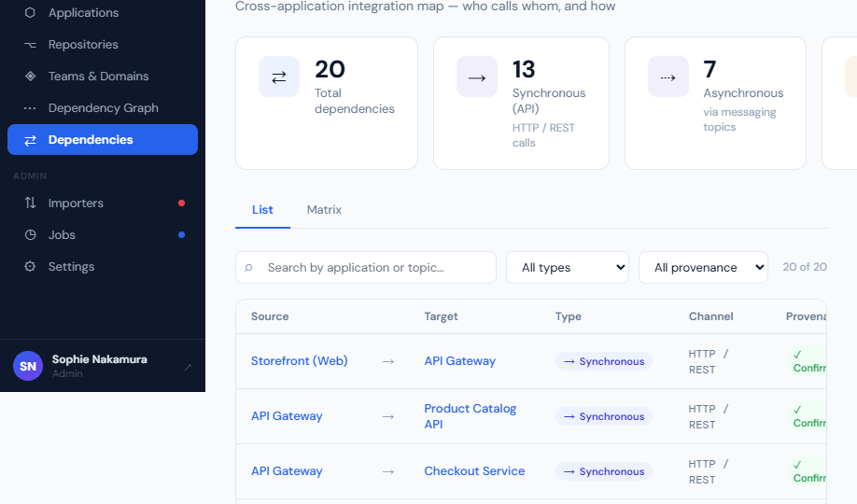Click HTTP / REST channel in Checkout Service row

point(709,471)
